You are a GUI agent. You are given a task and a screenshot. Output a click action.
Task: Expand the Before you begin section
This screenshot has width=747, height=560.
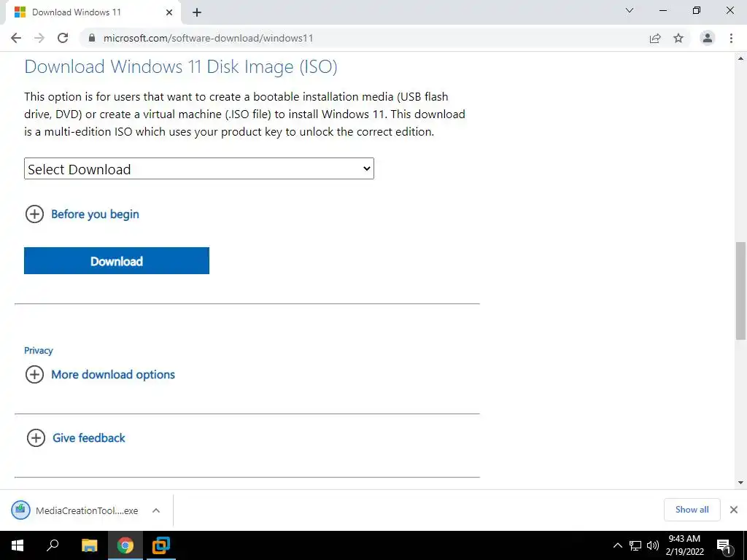click(x=82, y=214)
